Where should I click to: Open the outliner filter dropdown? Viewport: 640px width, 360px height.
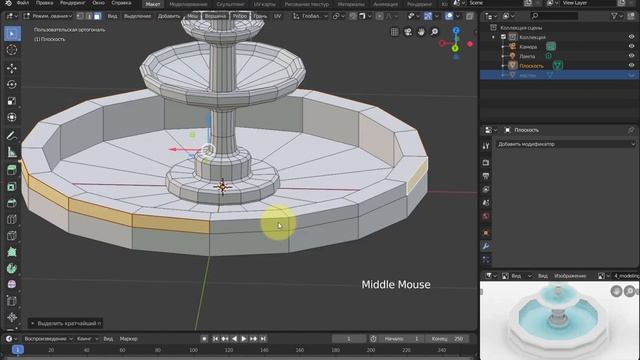pos(617,16)
